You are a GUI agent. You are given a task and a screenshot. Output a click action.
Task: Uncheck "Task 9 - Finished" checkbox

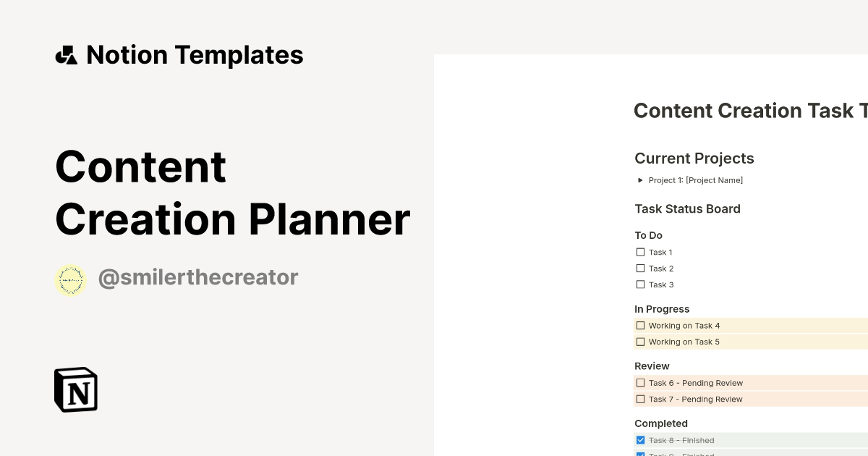[641, 455]
